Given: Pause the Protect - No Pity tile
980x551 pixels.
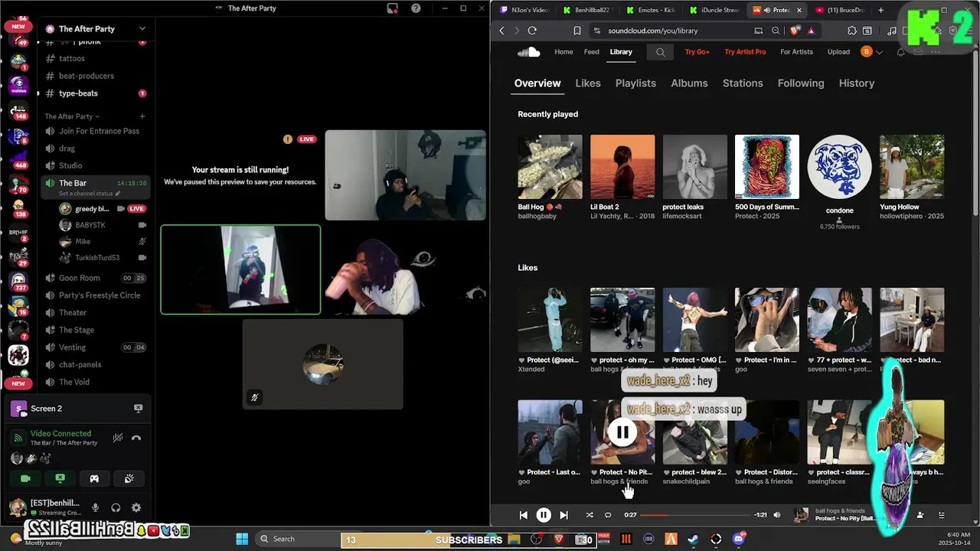Looking at the screenshot, I should (622, 432).
